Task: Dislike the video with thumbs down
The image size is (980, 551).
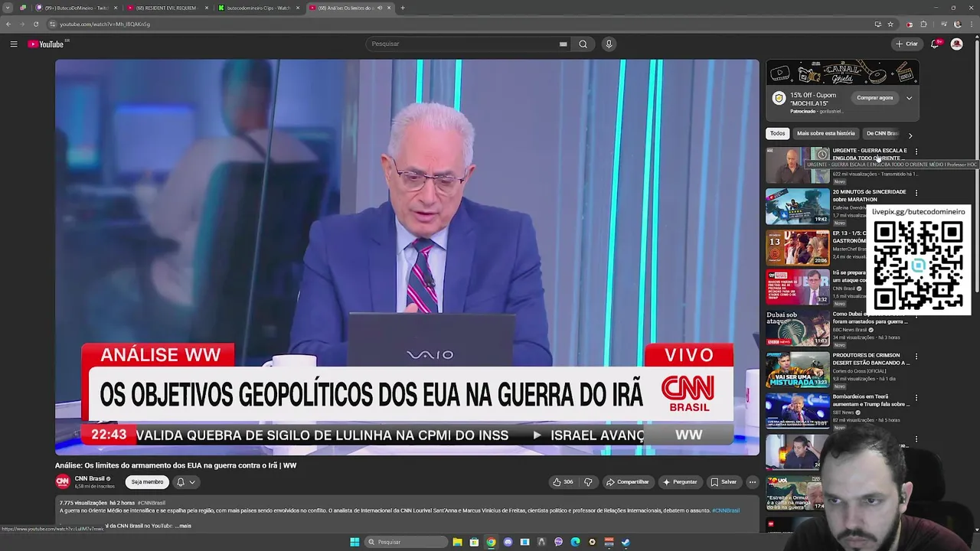Action: click(x=588, y=482)
